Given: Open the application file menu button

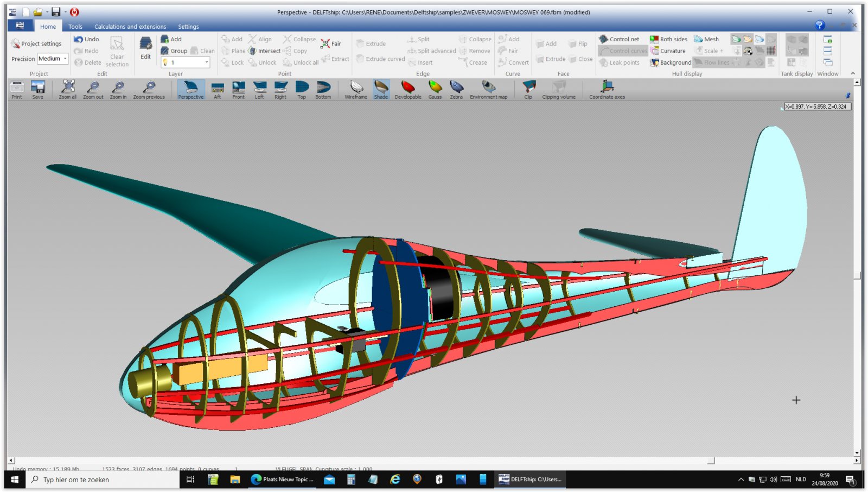Looking at the screenshot, I should [x=20, y=26].
